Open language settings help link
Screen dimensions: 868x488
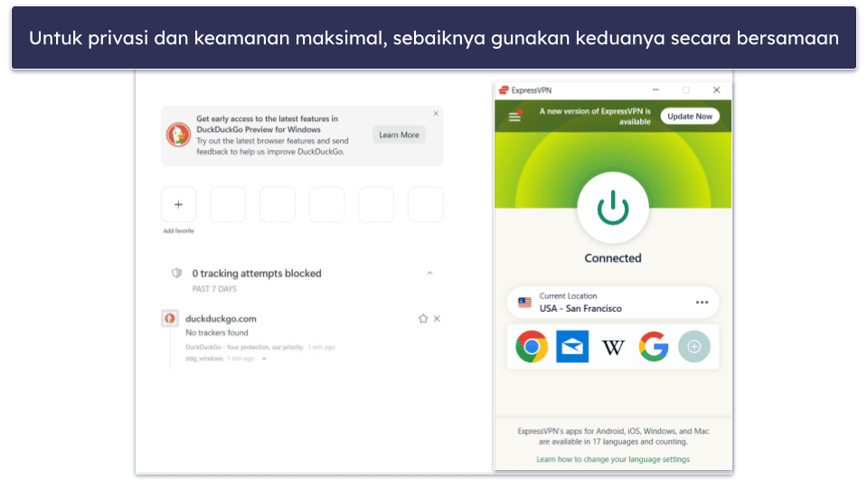coord(613,459)
